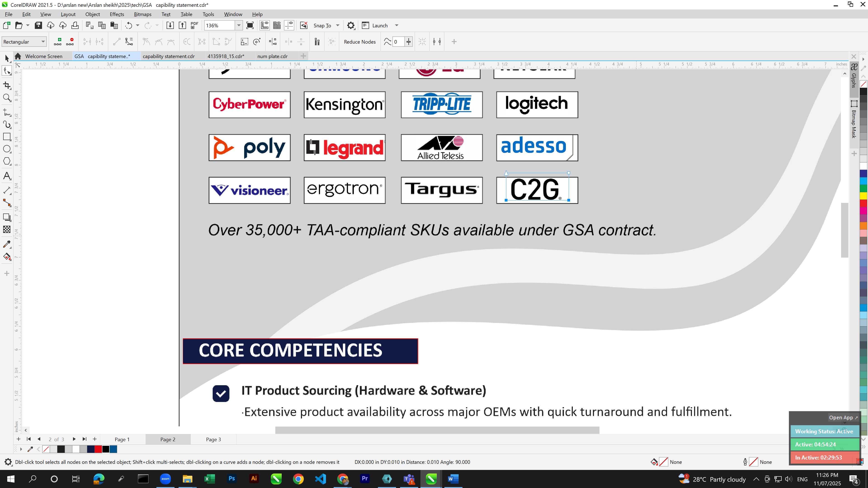Click the Undo icon
Screen dimensions: 868x488
[x=128, y=25]
